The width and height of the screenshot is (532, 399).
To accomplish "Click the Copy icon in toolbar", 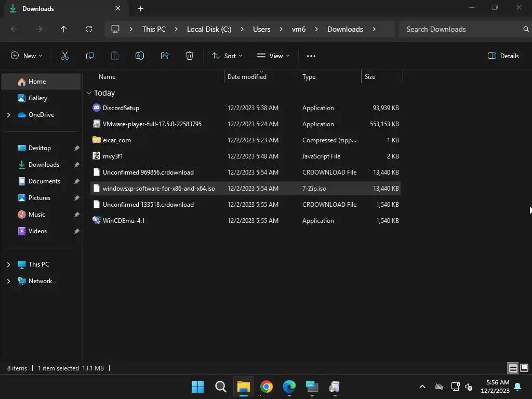I will [89, 56].
